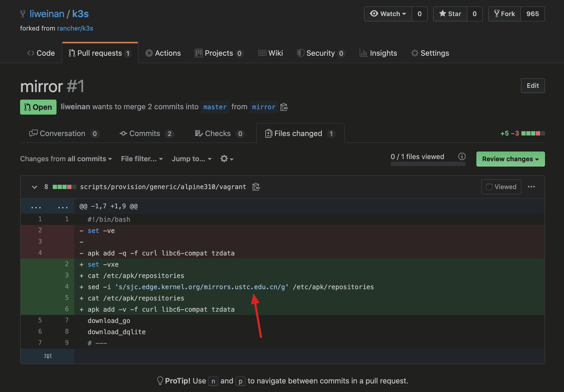
Task: Follow the rancher/k3s upstream link
Action: click(x=75, y=28)
